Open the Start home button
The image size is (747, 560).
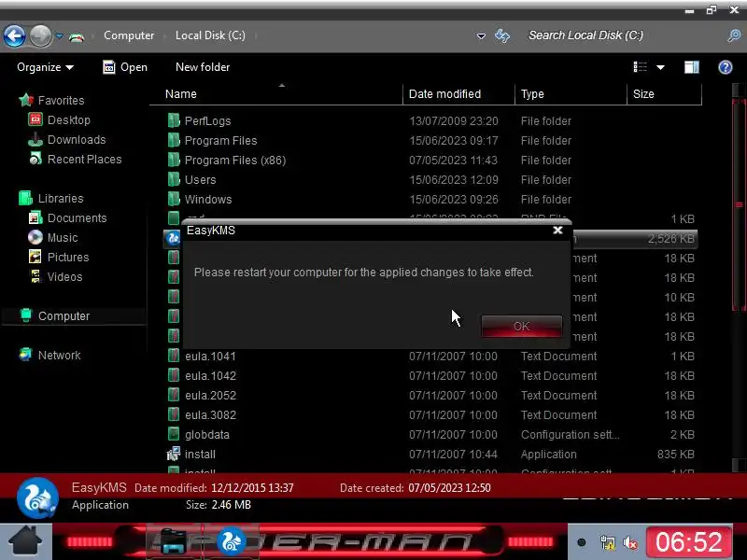click(26, 541)
